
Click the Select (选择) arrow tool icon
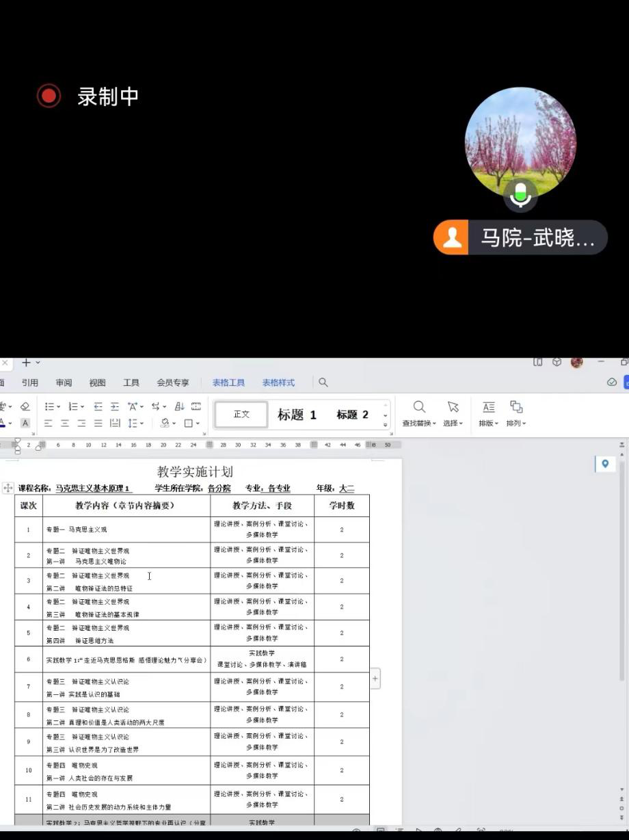click(x=453, y=407)
